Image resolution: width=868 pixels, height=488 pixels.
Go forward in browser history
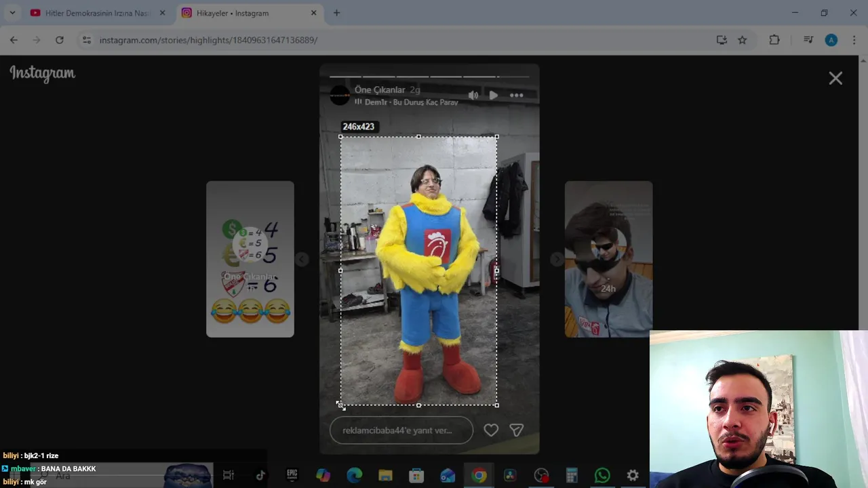pyautogui.click(x=37, y=40)
